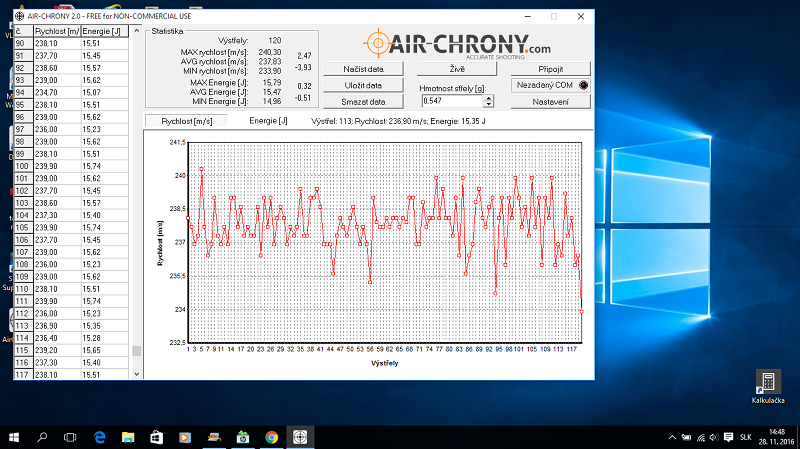Open Task View in the taskbar

click(x=71, y=437)
